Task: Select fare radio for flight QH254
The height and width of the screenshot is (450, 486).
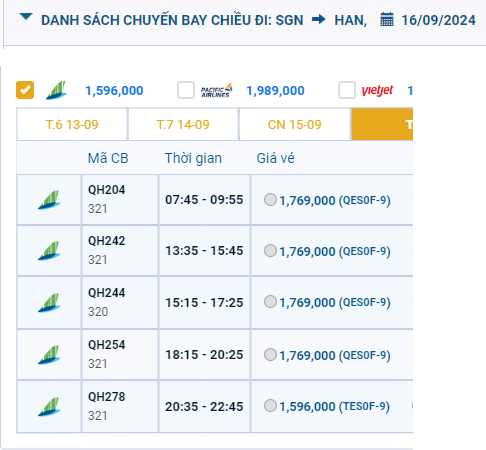Action: (270, 355)
